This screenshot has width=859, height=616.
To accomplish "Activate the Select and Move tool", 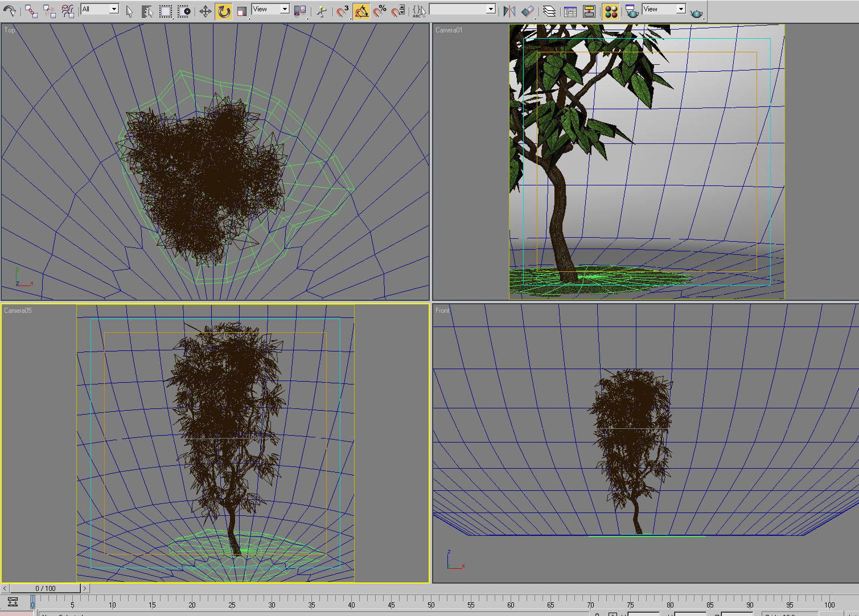I will (205, 11).
